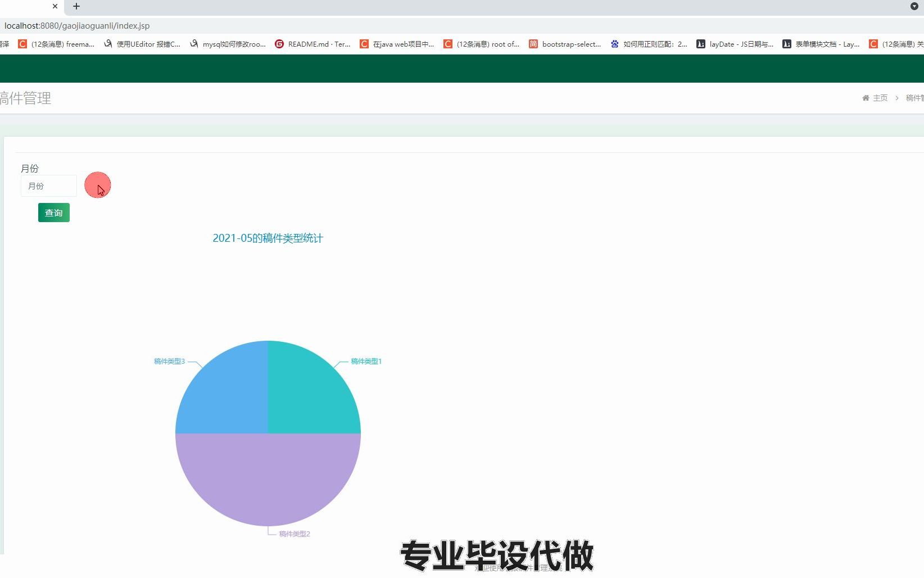
Task: Go to 主页 breadcrumb link
Action: (880, 98)
